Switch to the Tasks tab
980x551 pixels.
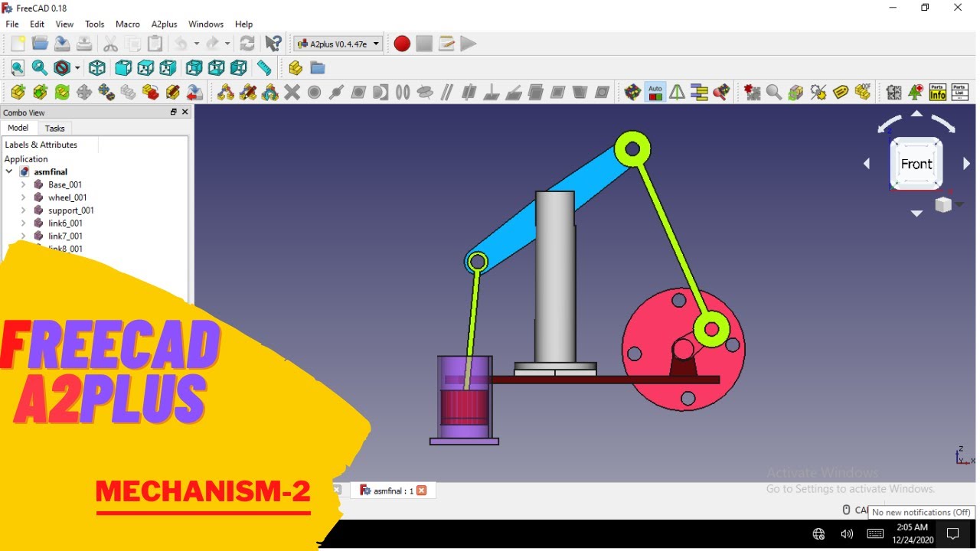(54, 129)
